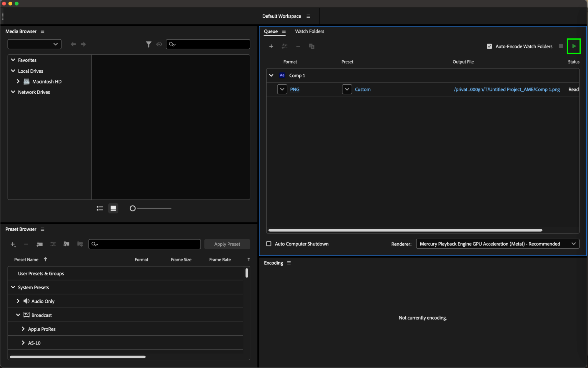Select the Encoding panel tab
The height and width of the screenshot is (368, 588).
coord(274,263)
